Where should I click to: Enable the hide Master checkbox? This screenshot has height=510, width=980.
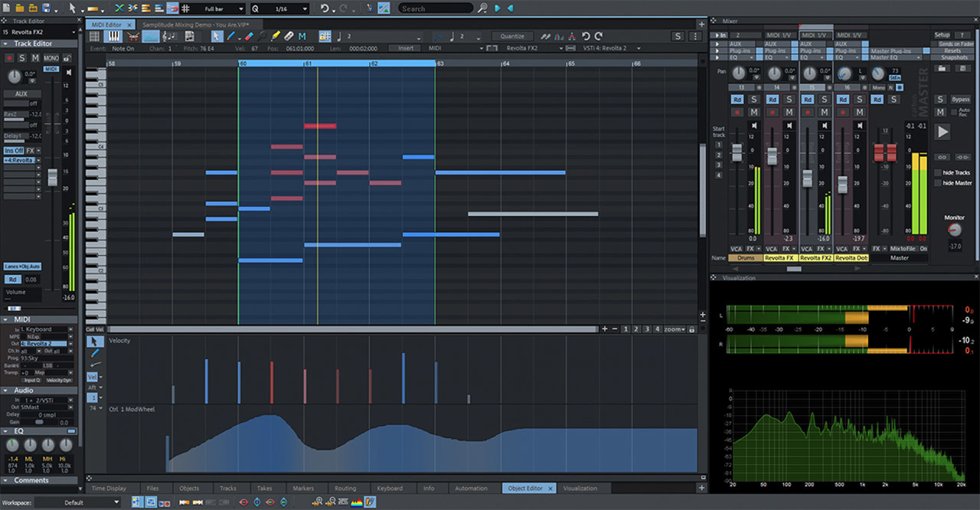[938, 183]
